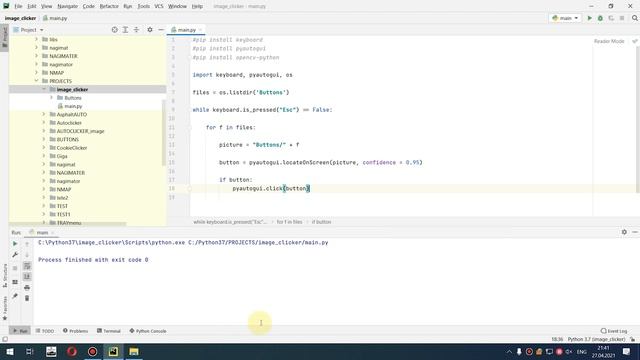Expand the TEST1 folder
This screenshot has height=360, width=640.
coord(44,214)
